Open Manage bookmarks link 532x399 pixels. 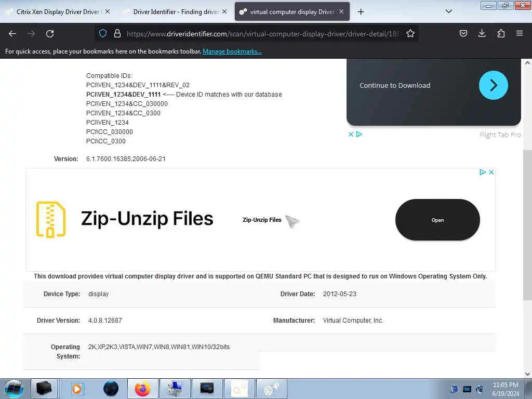pos(232,51)
